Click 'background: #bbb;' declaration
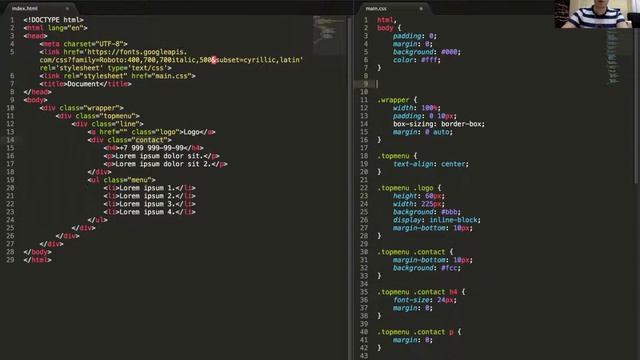The image size is (640, 360). 427,212
